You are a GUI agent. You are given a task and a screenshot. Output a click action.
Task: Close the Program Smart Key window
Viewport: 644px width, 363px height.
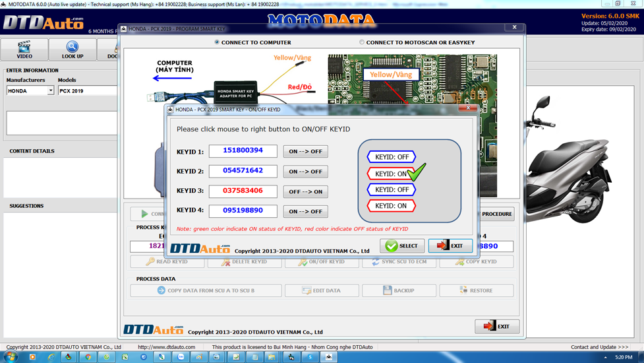tap(514, 27)
